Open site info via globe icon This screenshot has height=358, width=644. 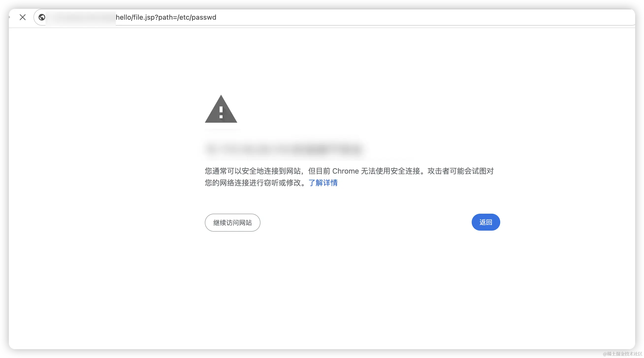click(x=42, y=17)
